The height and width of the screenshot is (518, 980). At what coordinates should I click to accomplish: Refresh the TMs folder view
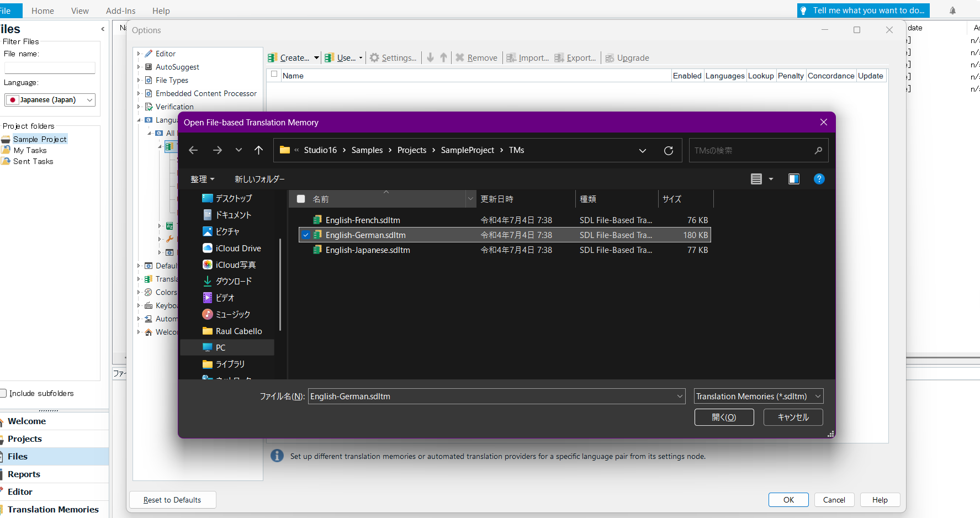pyautogui.click(x=669, y=150)
